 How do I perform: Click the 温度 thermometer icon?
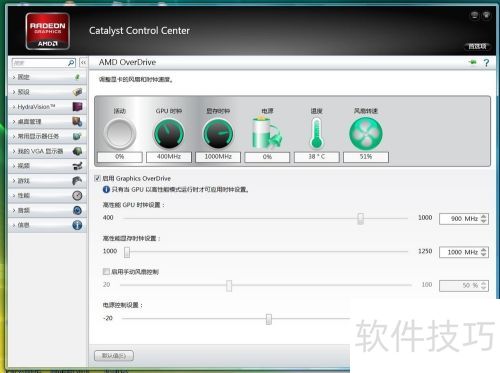coord(316,133)
